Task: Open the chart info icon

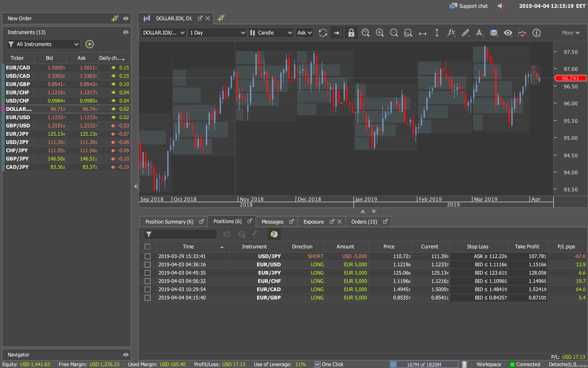Action: pos(536,33)
